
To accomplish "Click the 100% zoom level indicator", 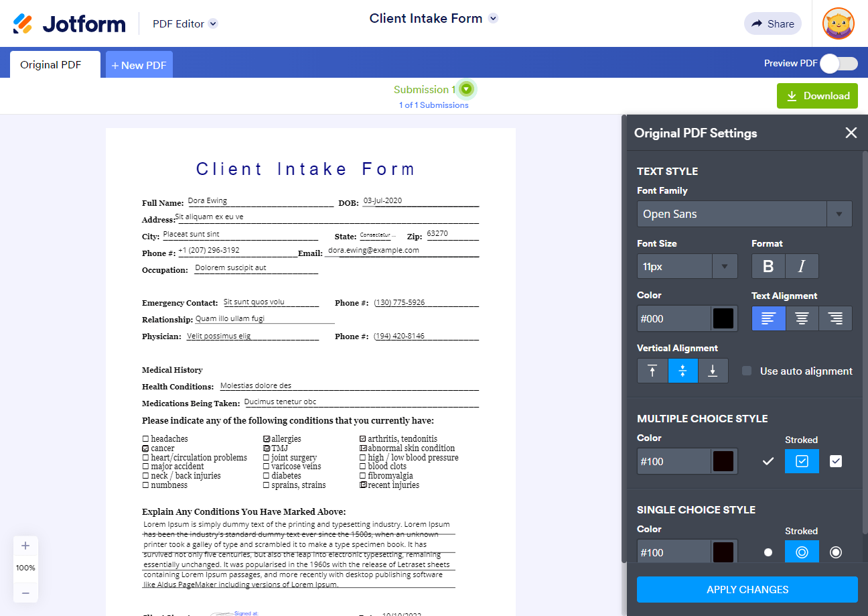I will [25, 568].
